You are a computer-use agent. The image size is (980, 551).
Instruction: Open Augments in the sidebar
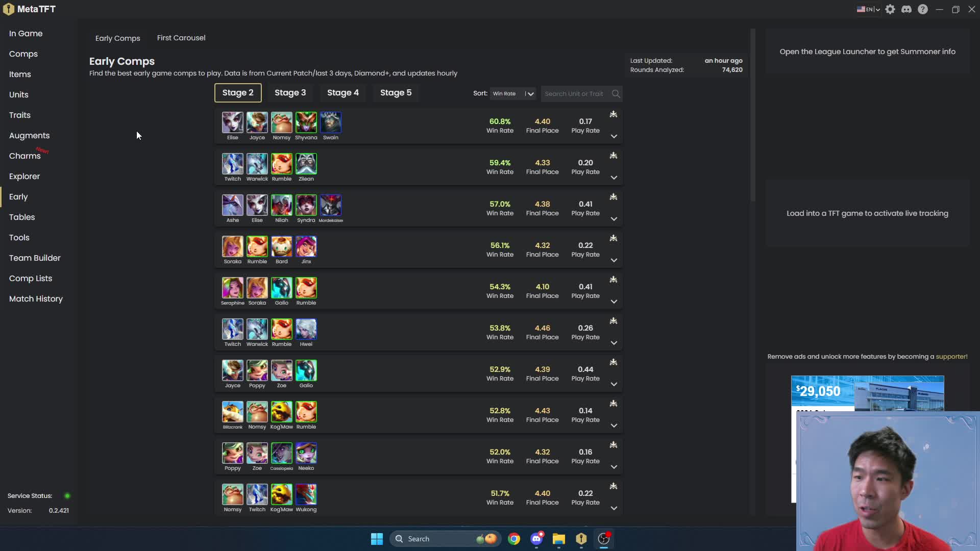tap(29, 136)
